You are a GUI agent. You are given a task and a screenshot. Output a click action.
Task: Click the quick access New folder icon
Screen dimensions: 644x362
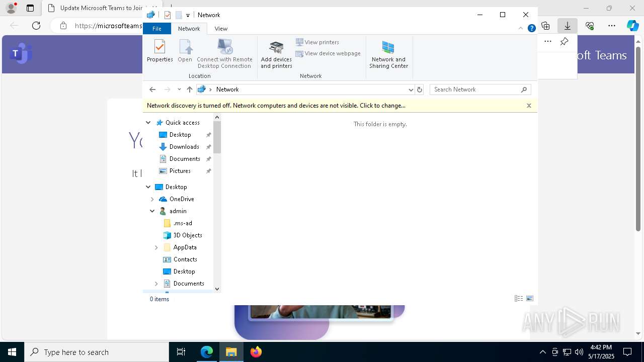point(179,15)
